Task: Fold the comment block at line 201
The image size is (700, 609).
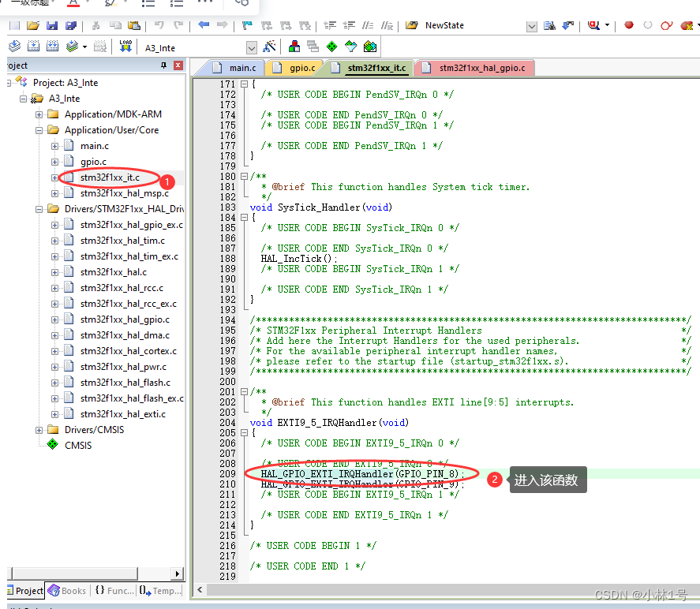Action: tap(244, 392)
